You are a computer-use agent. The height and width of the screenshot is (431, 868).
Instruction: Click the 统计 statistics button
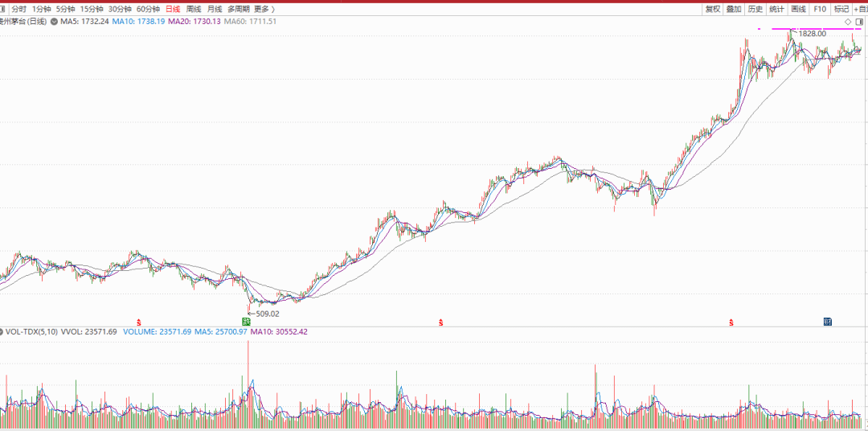[776, 10]
